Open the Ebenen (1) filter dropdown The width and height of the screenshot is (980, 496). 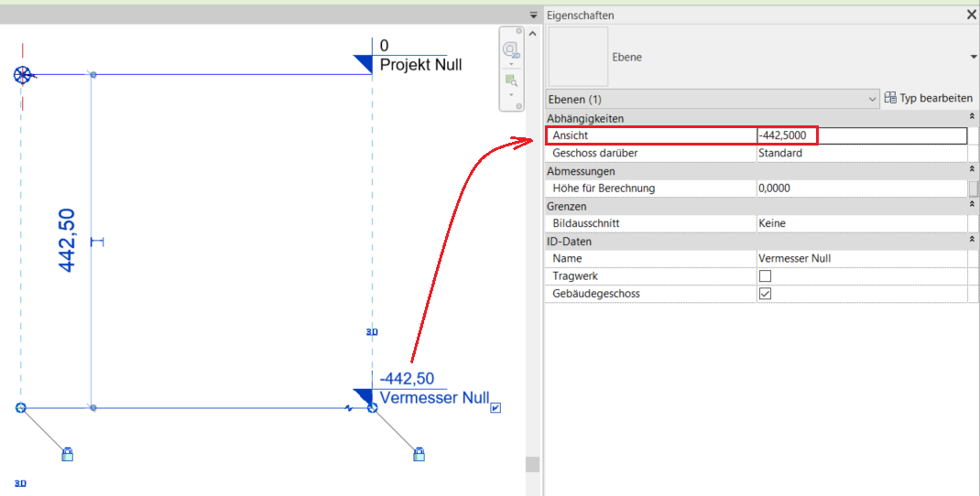tap(872, 99)
